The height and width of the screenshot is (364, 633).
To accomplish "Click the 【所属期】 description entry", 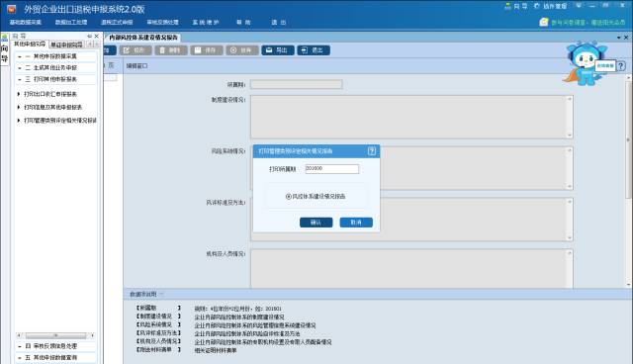I will pos(158,308).
